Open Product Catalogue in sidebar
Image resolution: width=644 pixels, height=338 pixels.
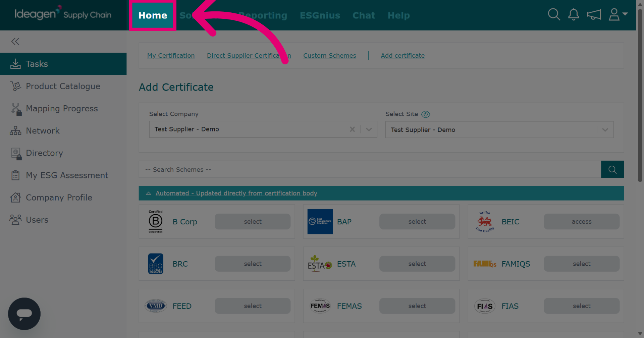tap(63, 86)
